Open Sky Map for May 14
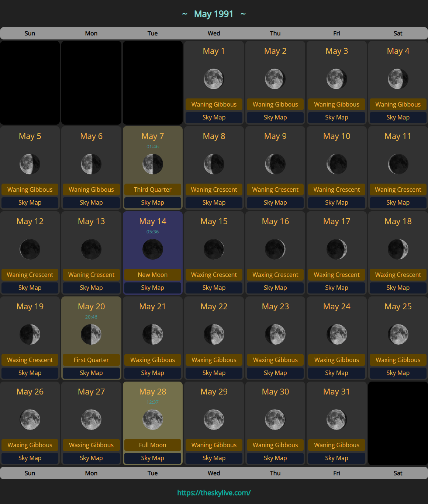Screen dimensions: 428x504 pos(152,288)
